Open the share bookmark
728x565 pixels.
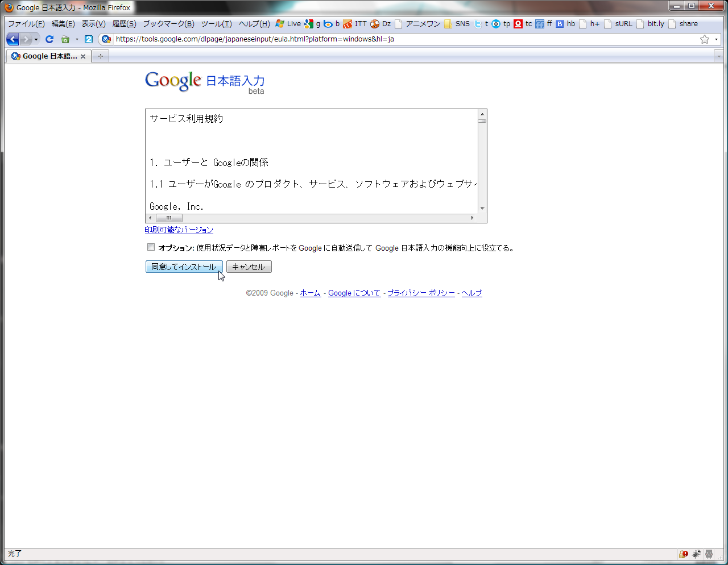(x=683, y=24)
